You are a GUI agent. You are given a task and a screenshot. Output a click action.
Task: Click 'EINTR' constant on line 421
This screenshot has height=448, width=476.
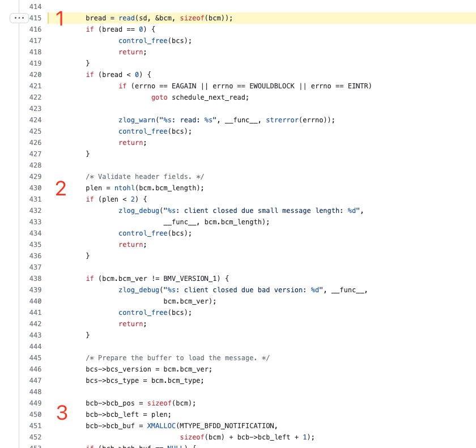pyautogui.click(x=358, y=86)
